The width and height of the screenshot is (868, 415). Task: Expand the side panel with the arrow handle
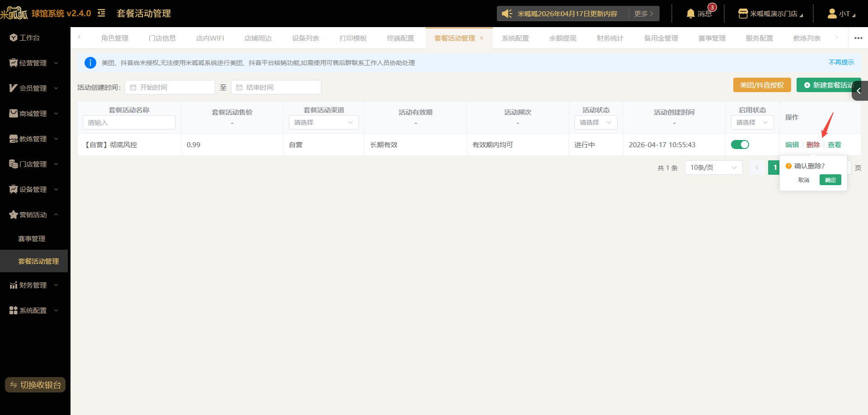859,91
